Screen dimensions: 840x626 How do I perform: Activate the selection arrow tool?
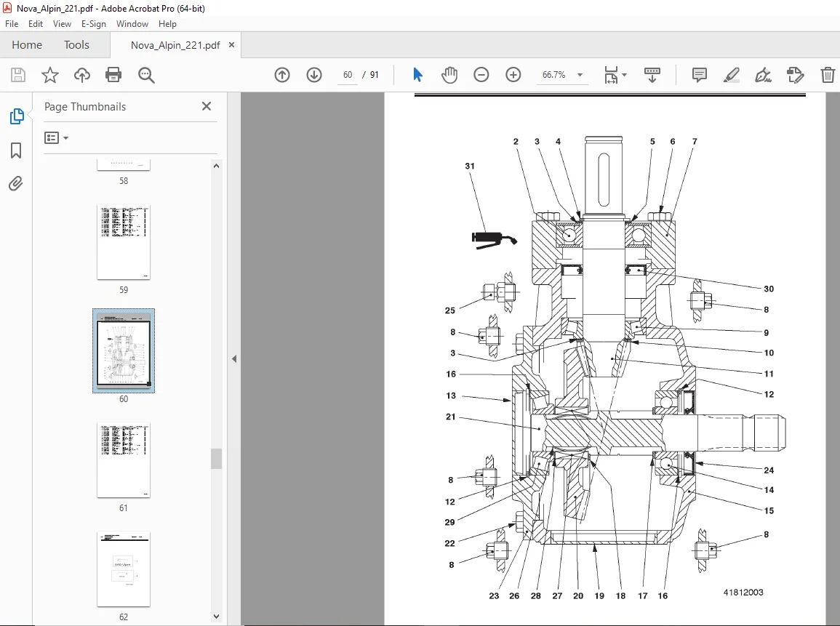[418, 75]
